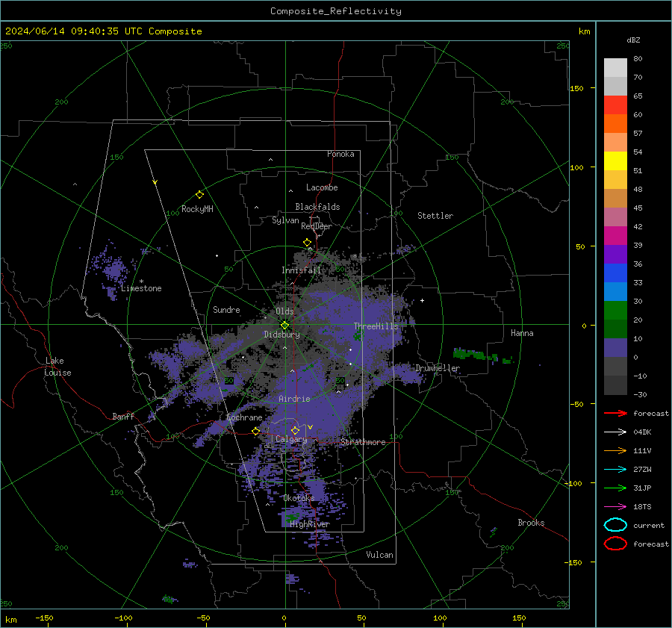Click the Innisfail label

[x=301, y=270]
